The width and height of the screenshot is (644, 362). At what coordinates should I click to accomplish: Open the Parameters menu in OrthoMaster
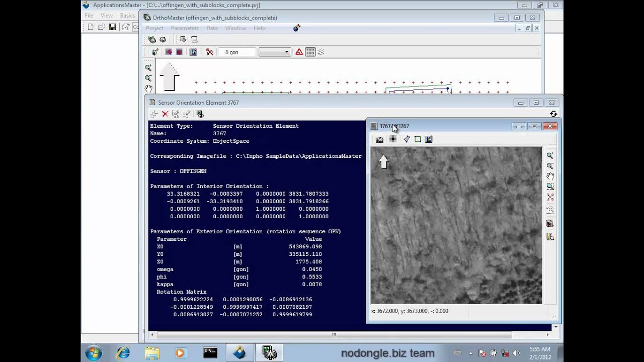pos(185,28)
